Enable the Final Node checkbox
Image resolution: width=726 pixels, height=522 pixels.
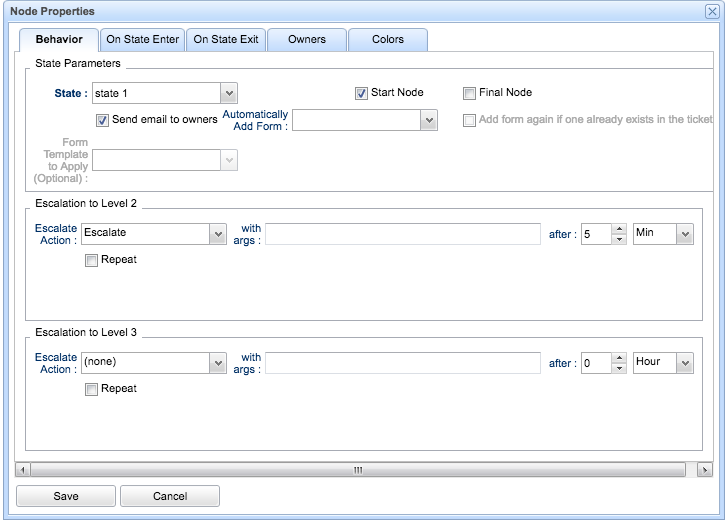[469, 94]
